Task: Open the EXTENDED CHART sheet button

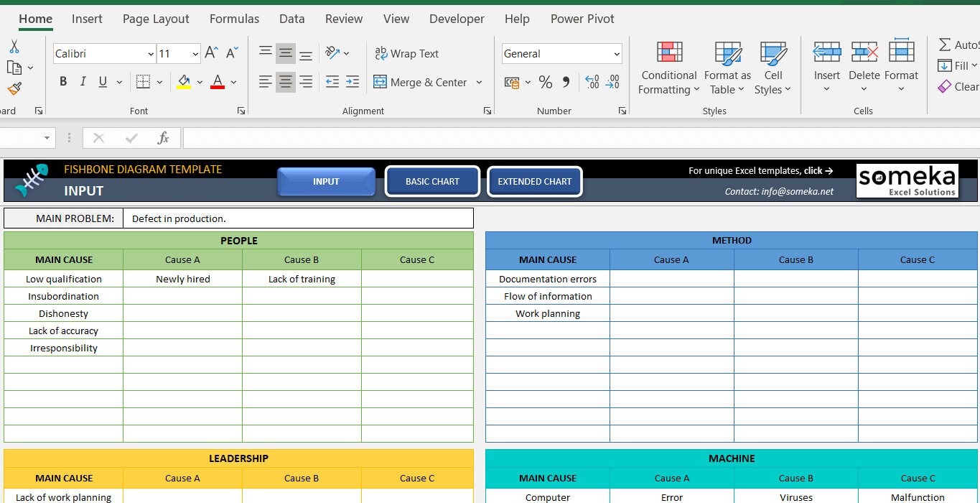Action: pyautogui.click(x=535, y=182)
